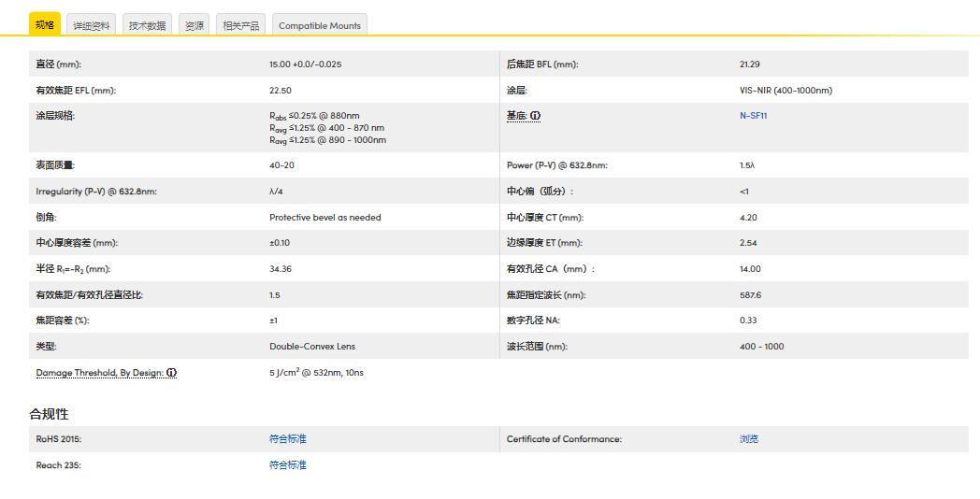Image resolution: width=980 pixels, height=499 pixels.
Task: Open the Compatible Mounts tab
Action: (319, 25)
